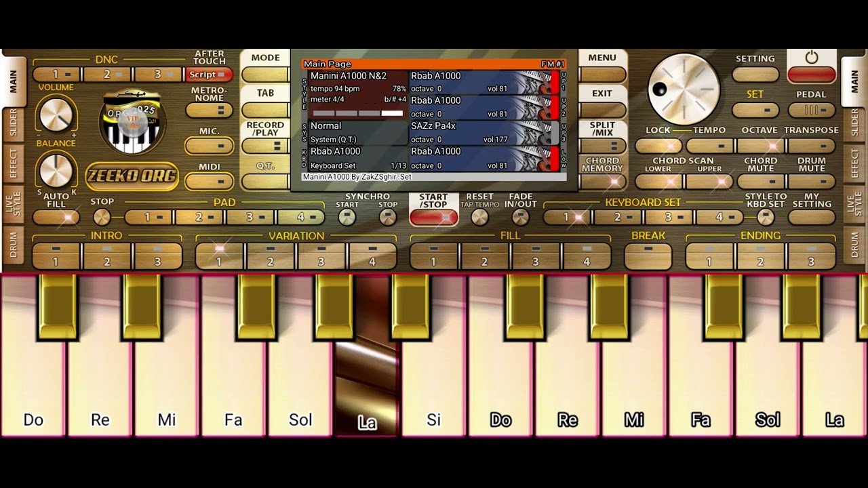Toggle the Auto Fill button

[56, 217]
